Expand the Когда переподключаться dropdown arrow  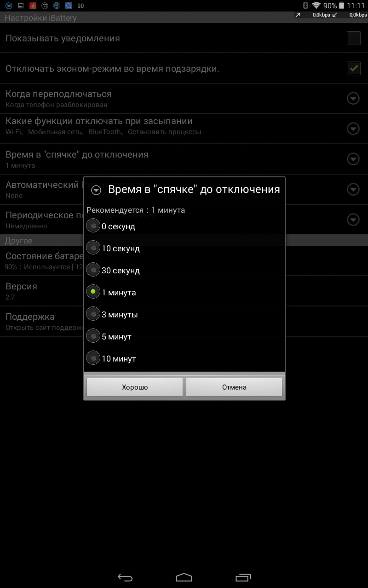pyautogui.click(x=353, y=98)
